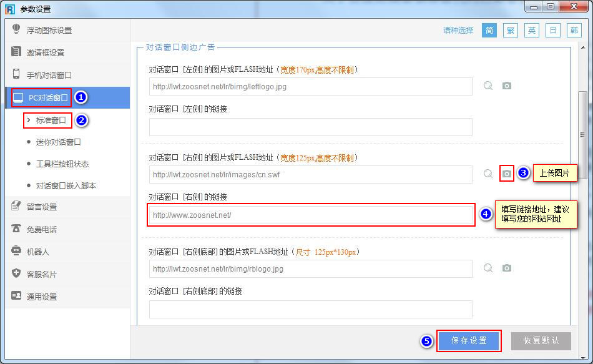The height and width of the screenshot is (364, 593).
Task: Switch language to 简 (Simplified Chinese)
Action: tap(489, 30)
